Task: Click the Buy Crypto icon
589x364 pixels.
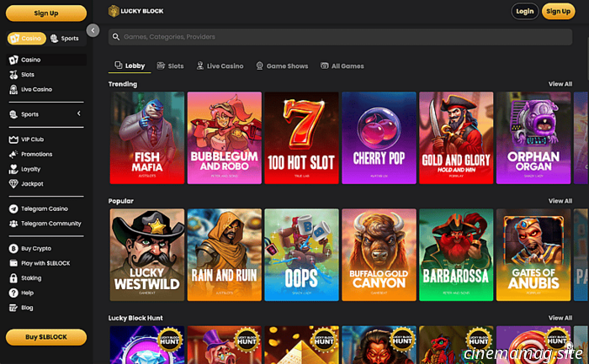Action: click(13, 249)
